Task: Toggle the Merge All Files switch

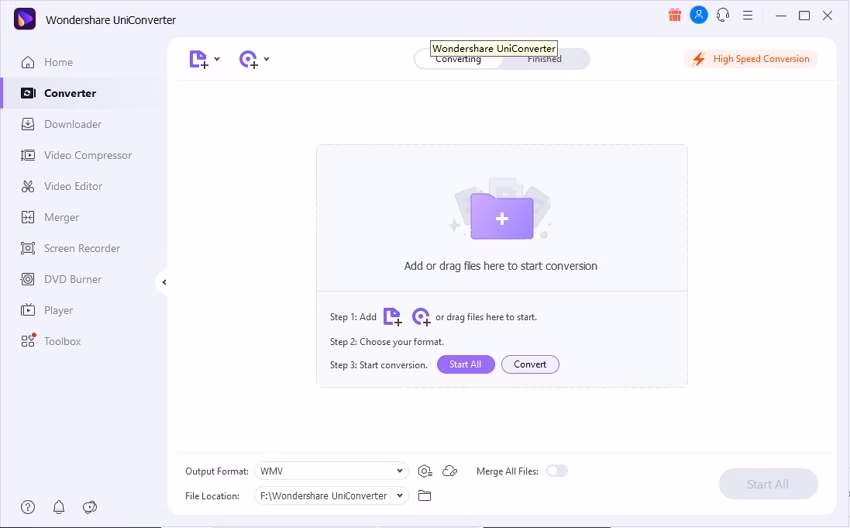Action: coord(557,471)
